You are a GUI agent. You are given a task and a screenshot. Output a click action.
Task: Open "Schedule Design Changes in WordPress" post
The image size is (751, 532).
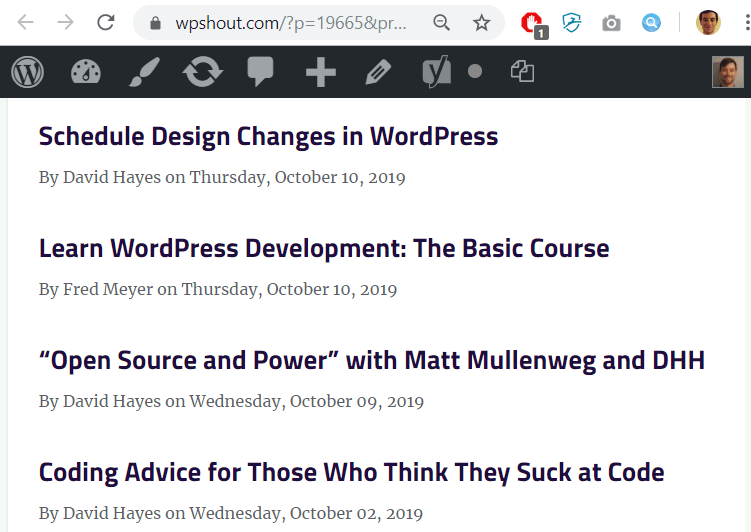click(268, 136)
